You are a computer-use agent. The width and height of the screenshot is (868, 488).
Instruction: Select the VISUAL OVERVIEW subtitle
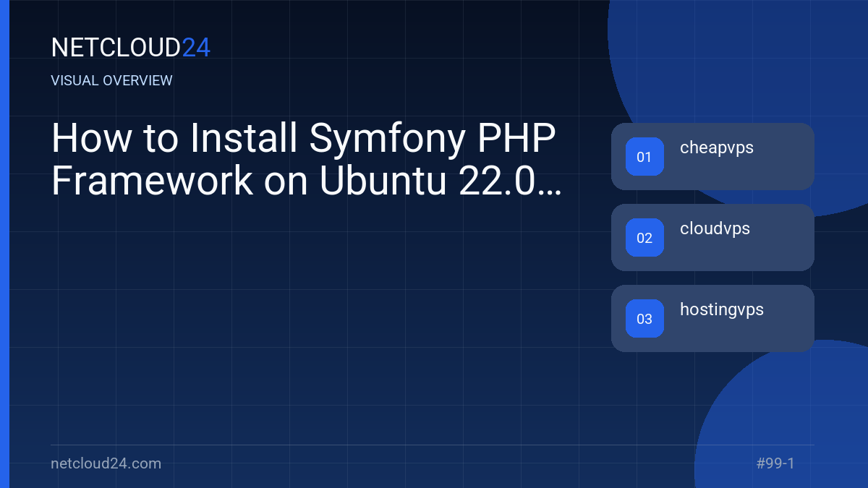tap(112, 81)
